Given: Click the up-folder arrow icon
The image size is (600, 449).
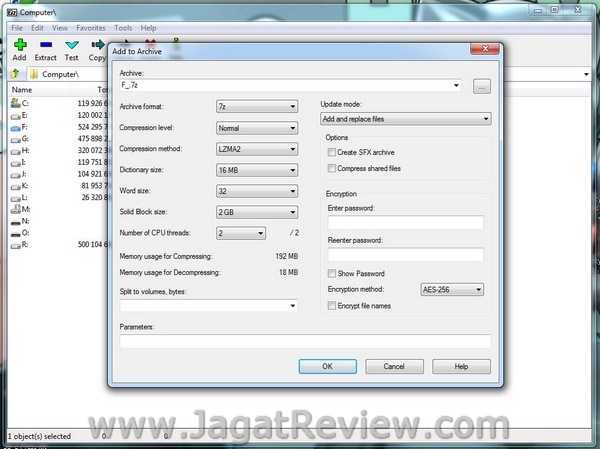Looking at the screenshot, I should click(16, 74).
